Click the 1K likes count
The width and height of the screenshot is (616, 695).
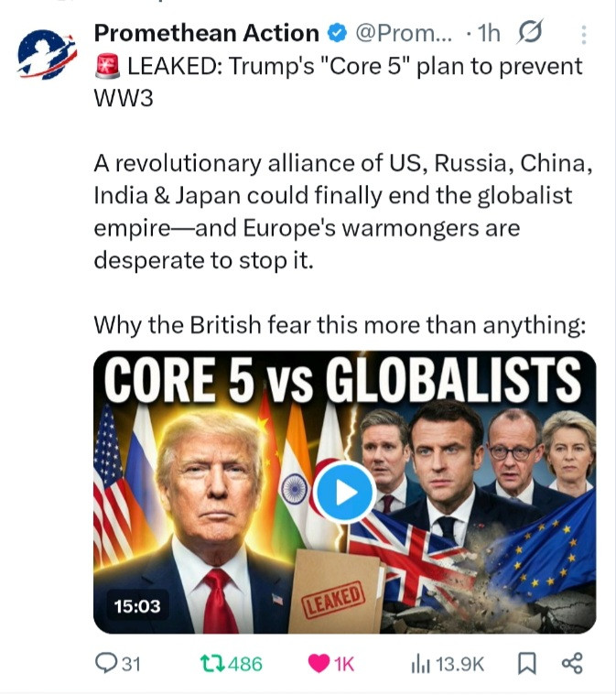[x=344, y=664]
